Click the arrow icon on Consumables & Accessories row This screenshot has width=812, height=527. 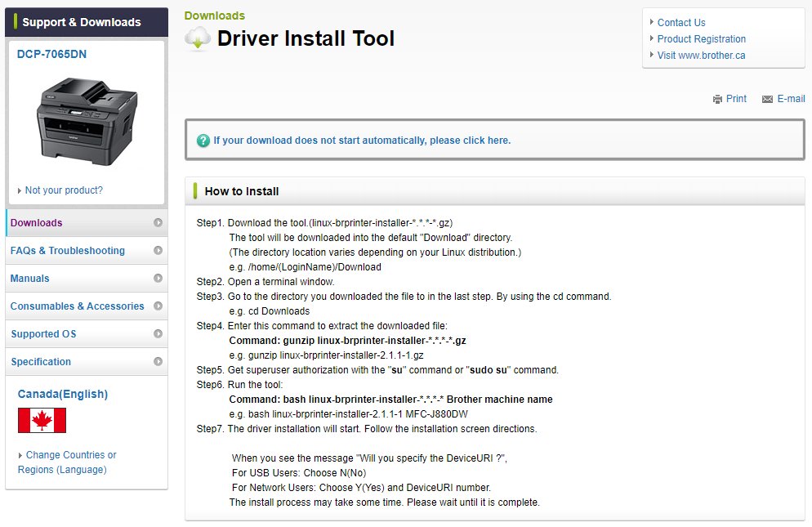(158, 306)
